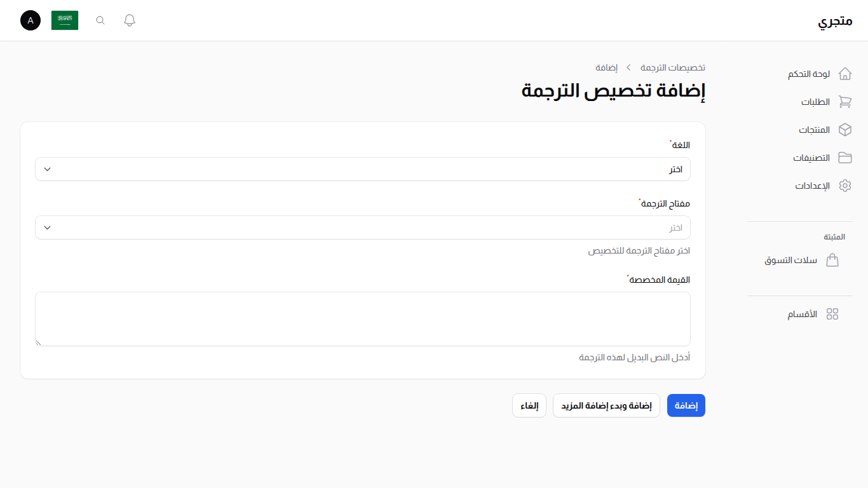Expand the مفتاح الترجمة dropdown
The image size is (868, 488).
[362, 227]
